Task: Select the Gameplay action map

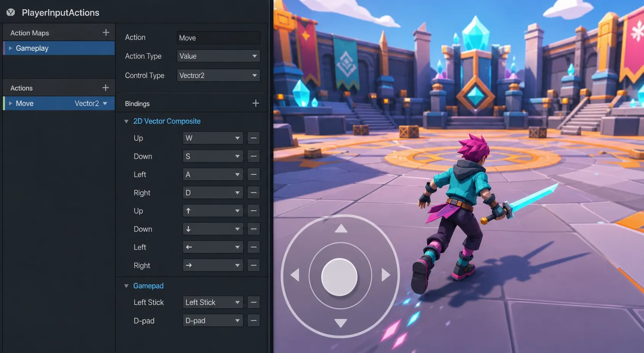Action: pos(59,48)
